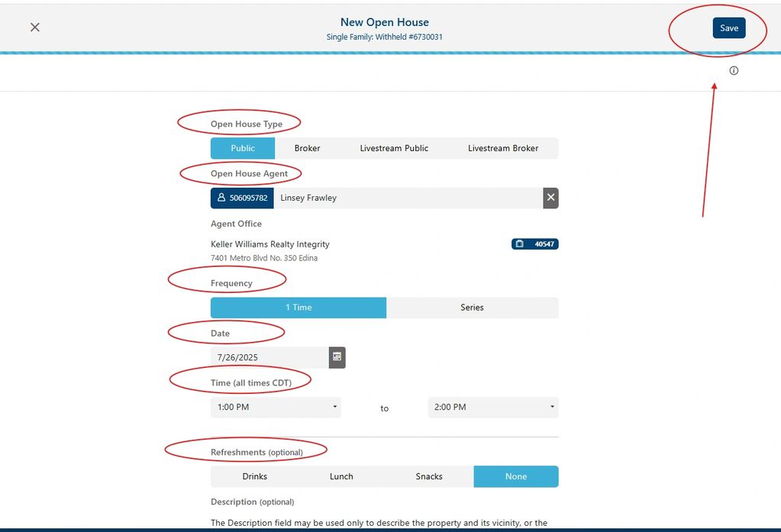Open the calendar date picker
781x532 pixels.
(x=337, y=357)
